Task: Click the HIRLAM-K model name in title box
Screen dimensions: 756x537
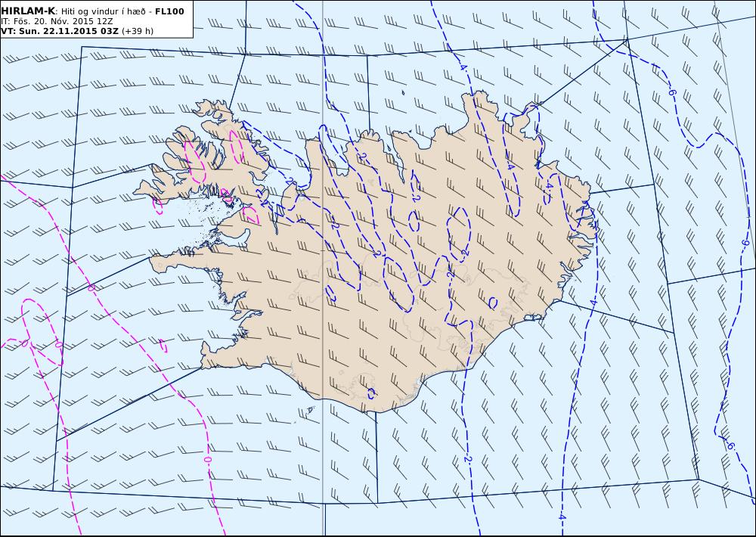Action: [28, 11]
